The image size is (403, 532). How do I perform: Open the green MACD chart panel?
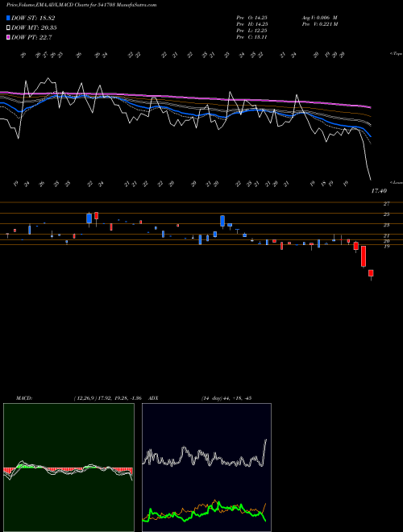(x=69, y=468)
